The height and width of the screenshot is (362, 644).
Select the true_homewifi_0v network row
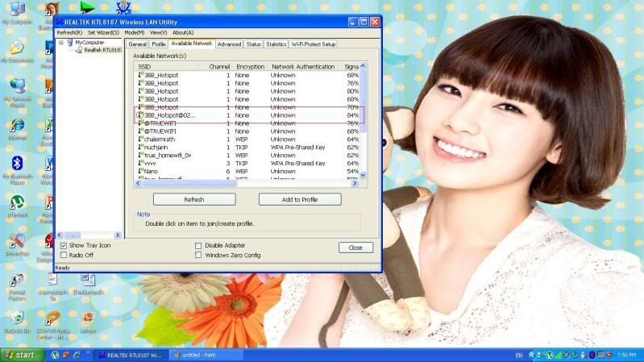(x=248, y=156)
